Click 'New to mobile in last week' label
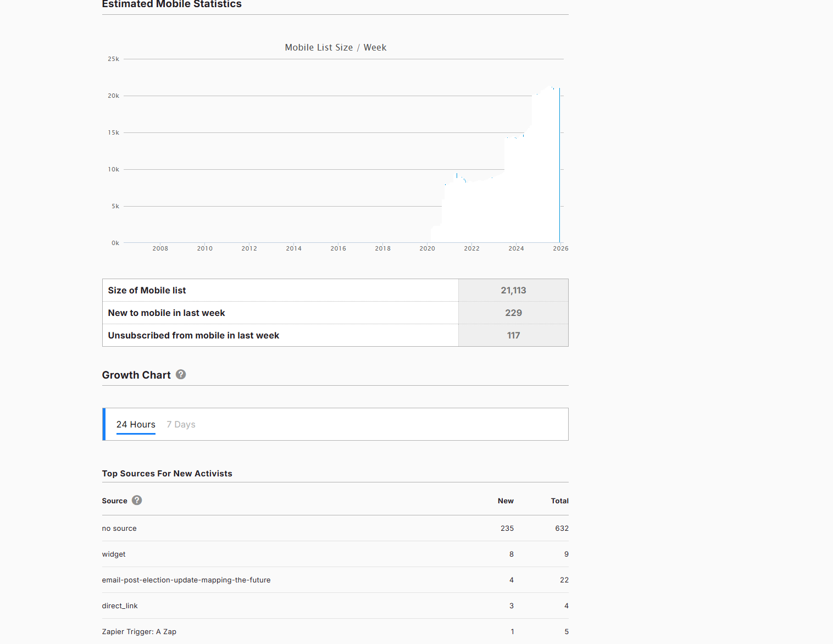Screen dimensions: 833x644 pyautogui.click(x=166, y=313)
